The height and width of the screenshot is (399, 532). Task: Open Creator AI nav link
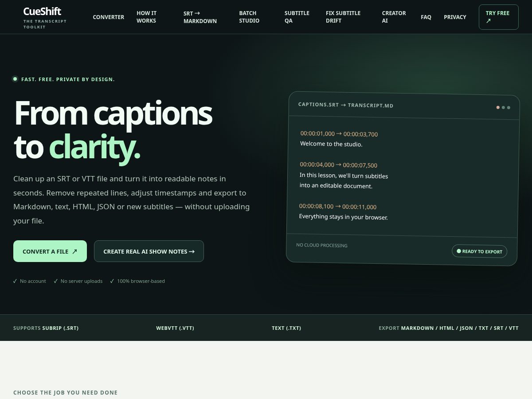pyautogui.click(x=394, y=17)
